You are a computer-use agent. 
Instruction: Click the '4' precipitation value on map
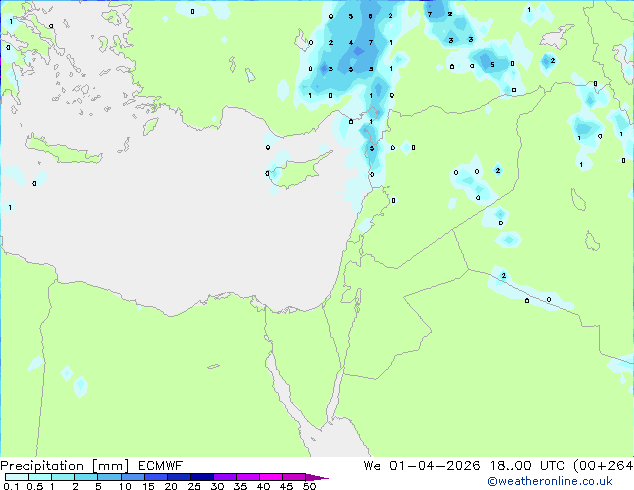coord(351,42)
